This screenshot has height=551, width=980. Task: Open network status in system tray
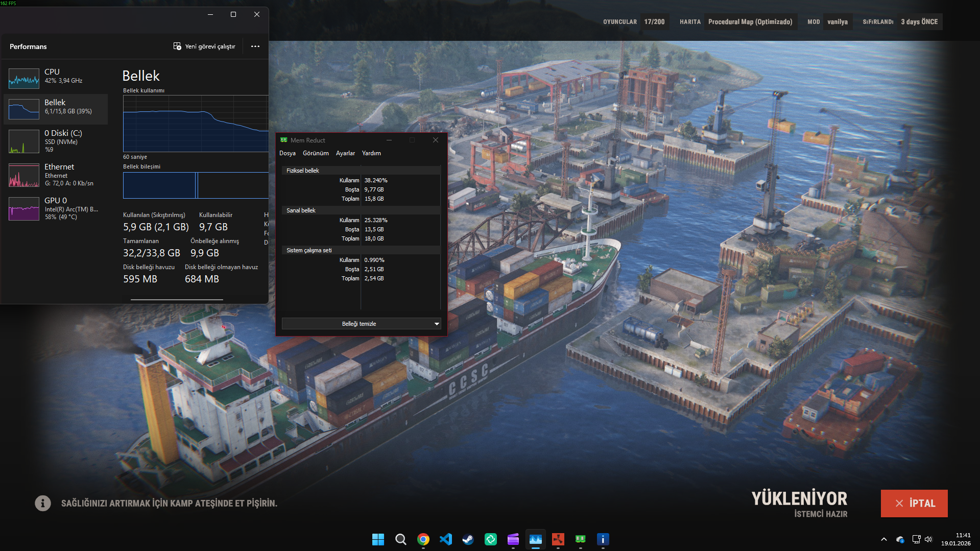coord(916,539)
